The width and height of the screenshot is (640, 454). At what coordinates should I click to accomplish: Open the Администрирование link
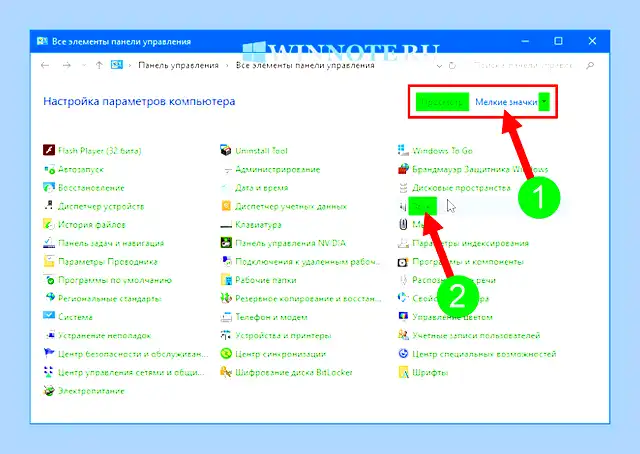(278, 169)
